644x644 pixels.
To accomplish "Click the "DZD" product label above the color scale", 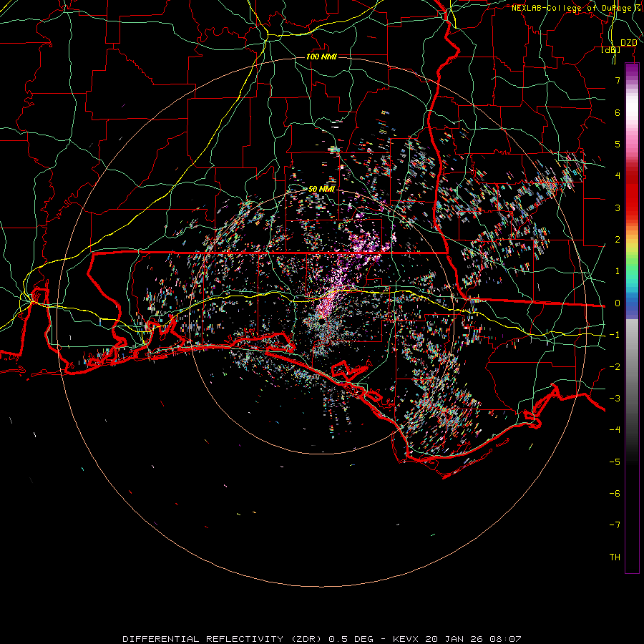I will [629, 43].
